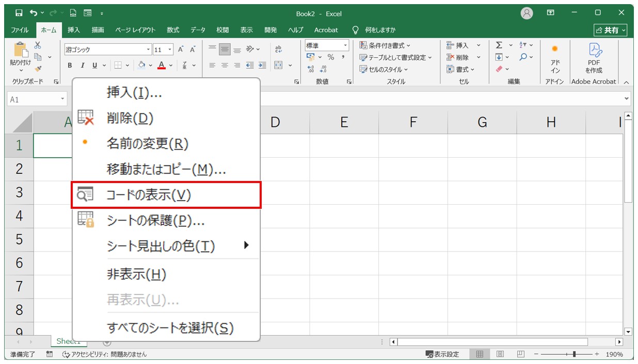
Task: Open the font name 游ゴシック dropdown
Action: (149, 50)
